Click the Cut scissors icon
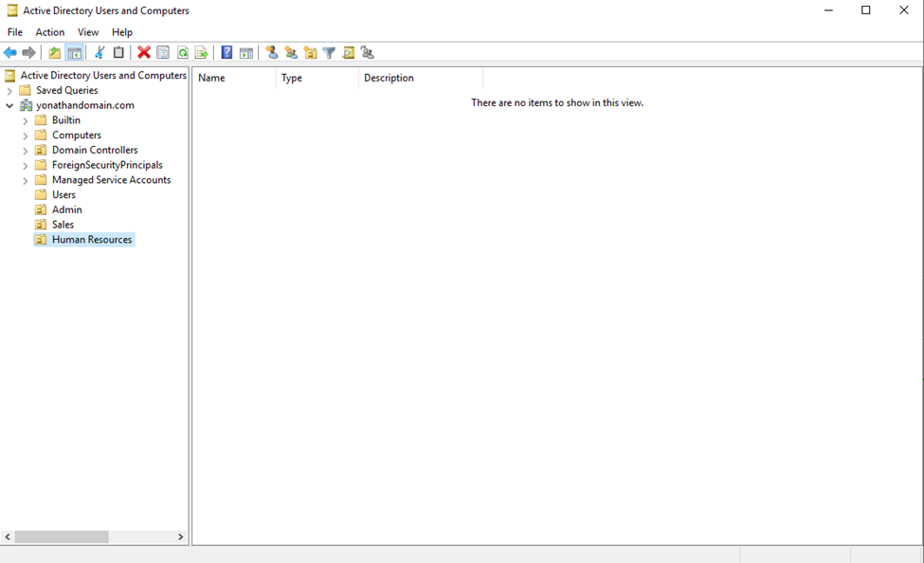 pos(100,52)
